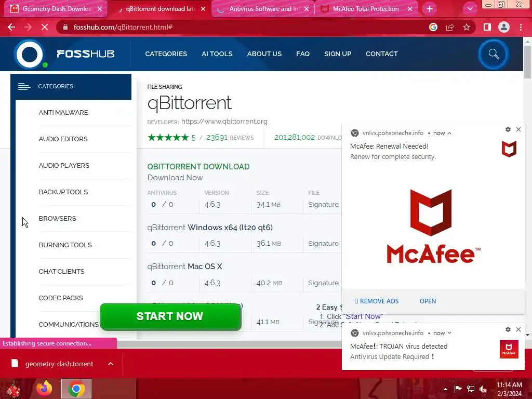Launch Firefox from the taskbar

click(x=45, y=389)
